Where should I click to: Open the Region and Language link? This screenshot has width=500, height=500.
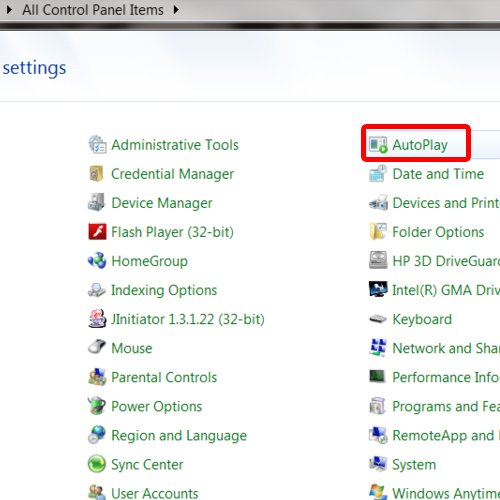coord(179,435)
